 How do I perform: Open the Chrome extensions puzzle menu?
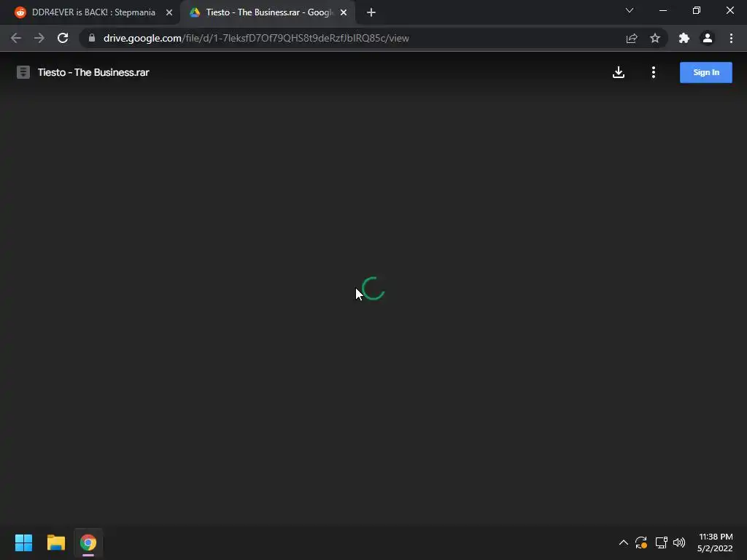click(x=684, y=38)
